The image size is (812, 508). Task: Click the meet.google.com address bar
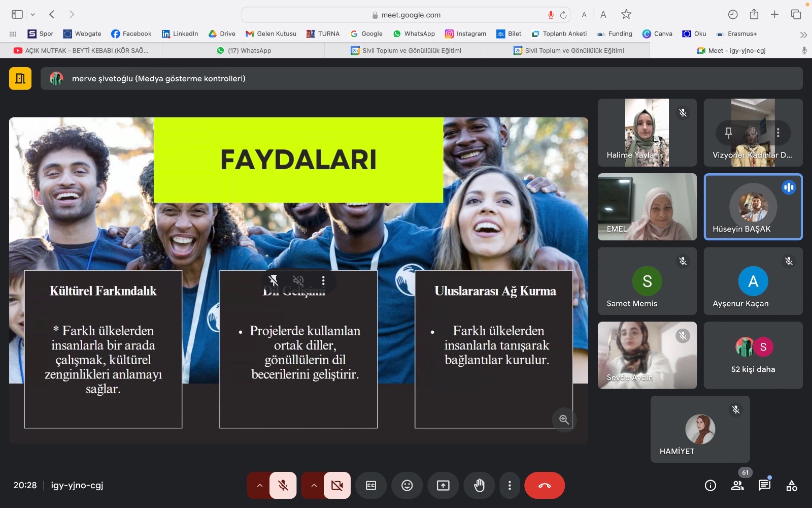(406, 15)
